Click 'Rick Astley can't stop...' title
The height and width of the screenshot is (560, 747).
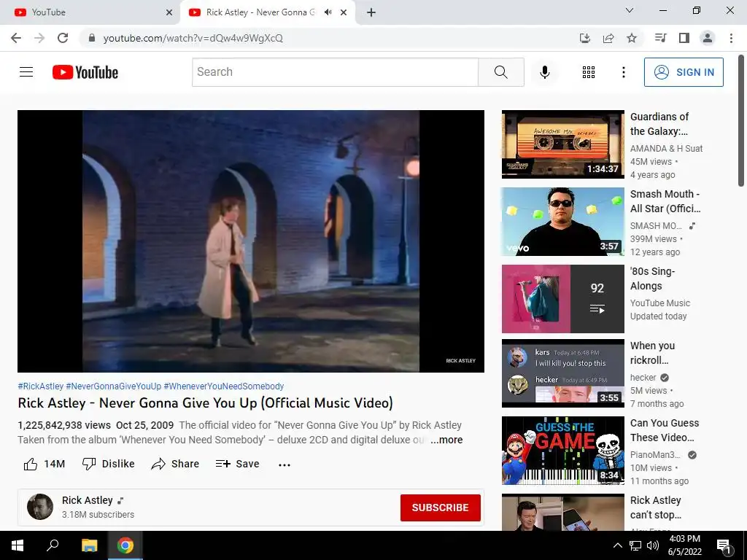coord(656,507)
